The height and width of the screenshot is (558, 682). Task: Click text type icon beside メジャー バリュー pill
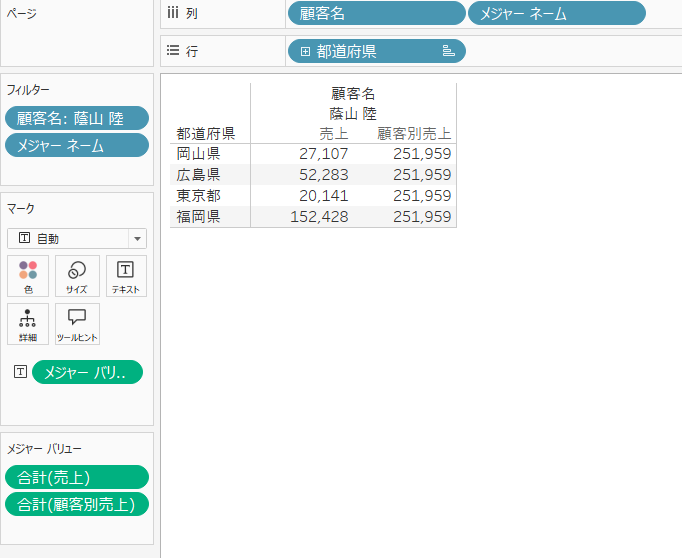(20, 372)
